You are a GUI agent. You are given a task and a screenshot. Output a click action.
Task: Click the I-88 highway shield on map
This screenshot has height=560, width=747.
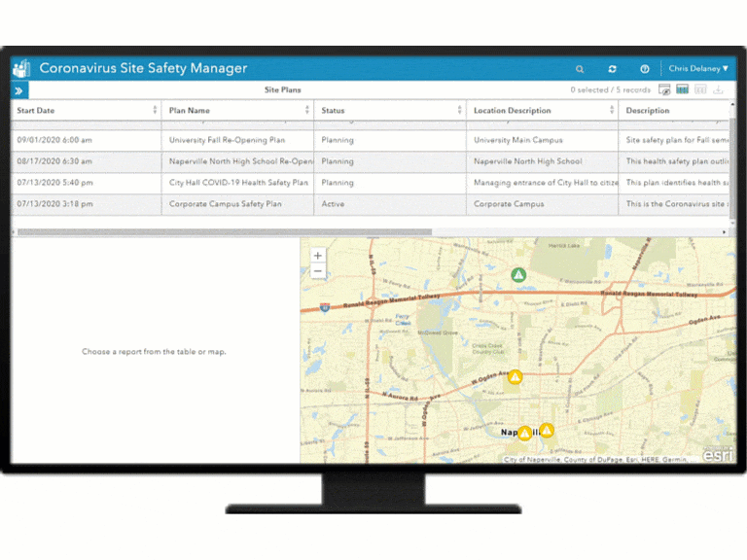coord(325,307)
